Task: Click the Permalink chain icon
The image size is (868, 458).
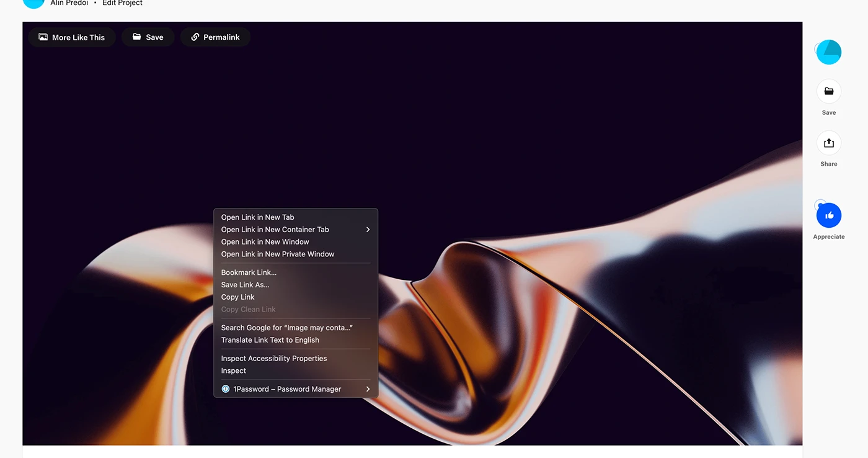Action: click(195, 37)
